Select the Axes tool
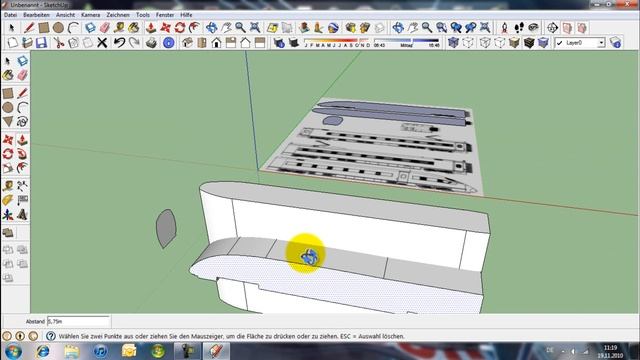Image resolution: width=640 pixels, height=360 pixels. pos(8,214)
